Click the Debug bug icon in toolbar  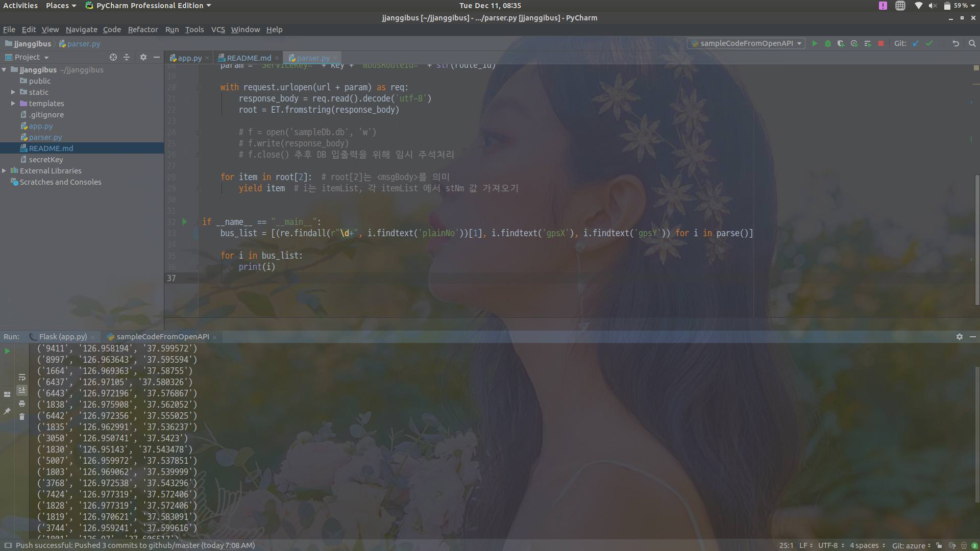[x=828, y=43]
